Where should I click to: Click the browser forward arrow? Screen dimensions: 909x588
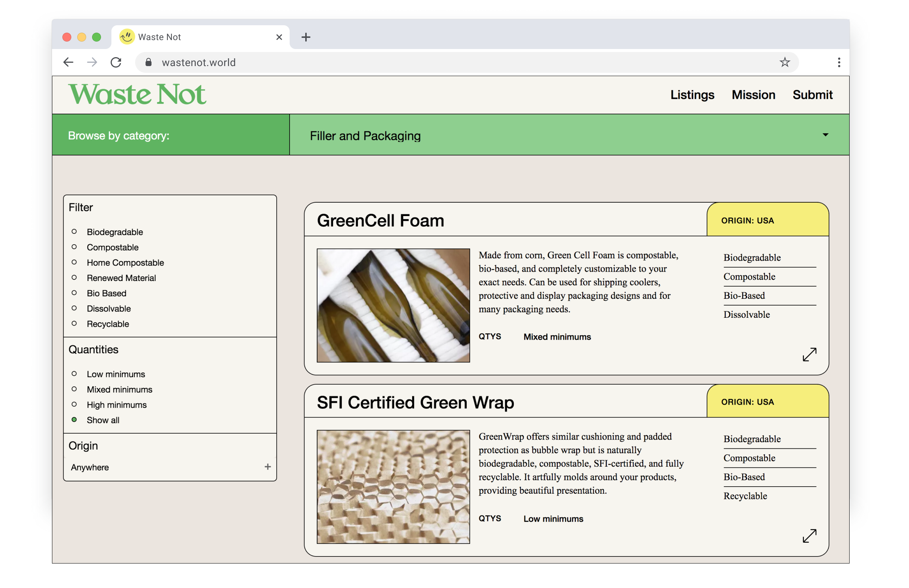(x=92, y=62)
